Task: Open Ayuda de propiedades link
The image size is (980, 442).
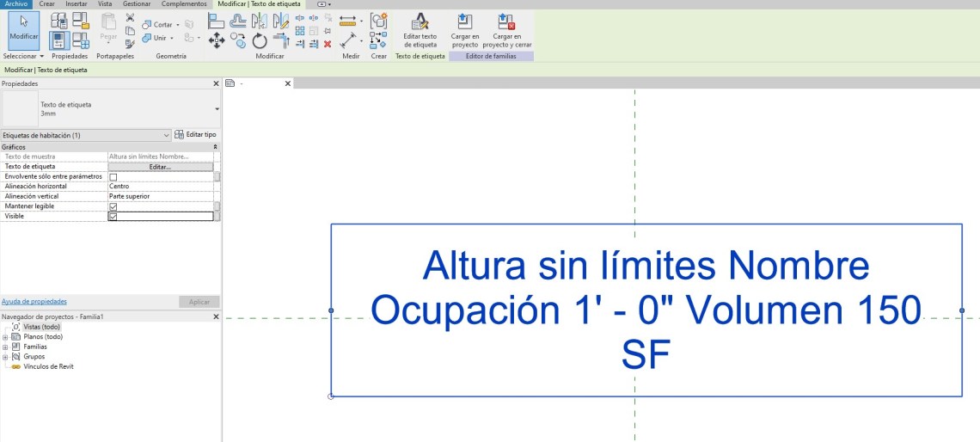Action: coord(34,302)
